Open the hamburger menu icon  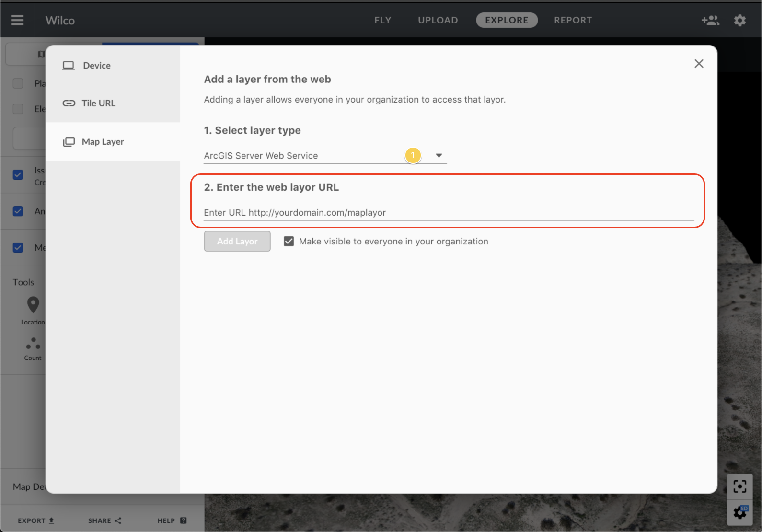17,20
